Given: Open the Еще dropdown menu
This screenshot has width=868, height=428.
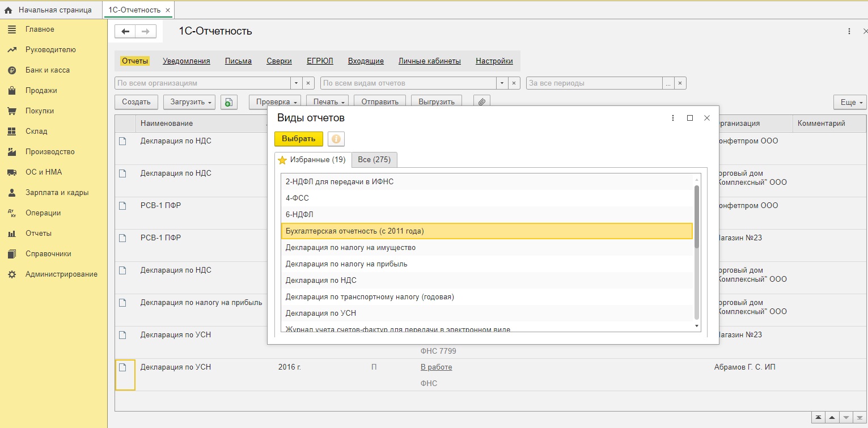Looking at the screenshot, I should (850, 102).
